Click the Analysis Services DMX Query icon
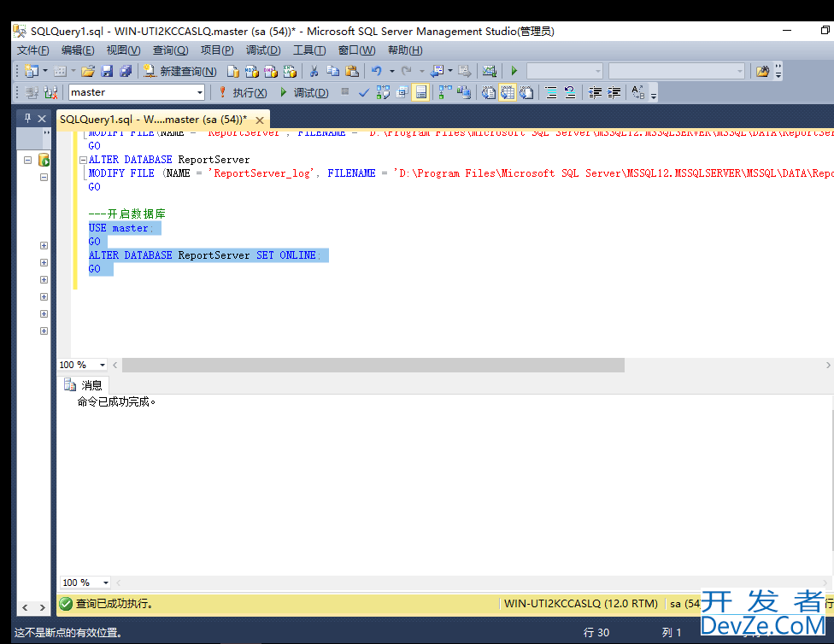 coord(271,71)
